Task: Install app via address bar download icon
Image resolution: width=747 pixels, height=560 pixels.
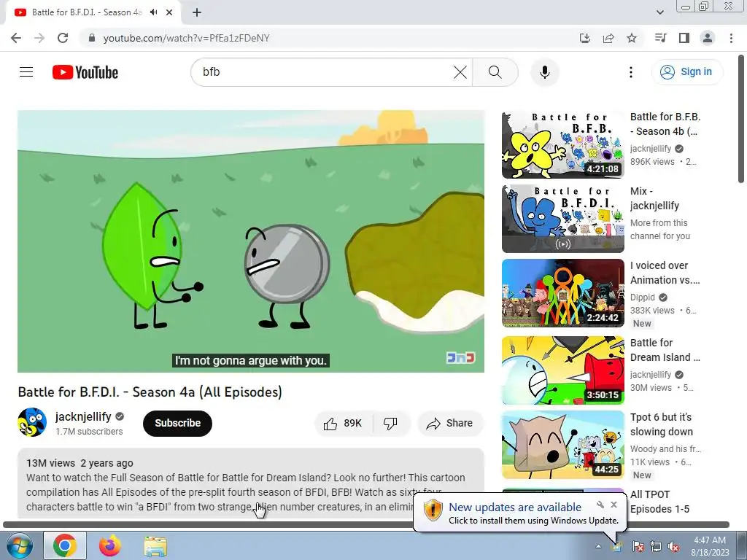Action: pos(584,38)
